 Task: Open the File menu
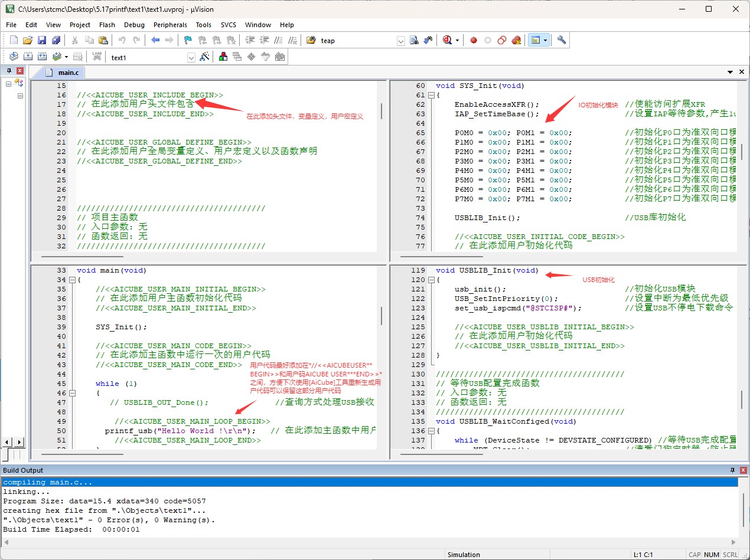coord(11,25)
